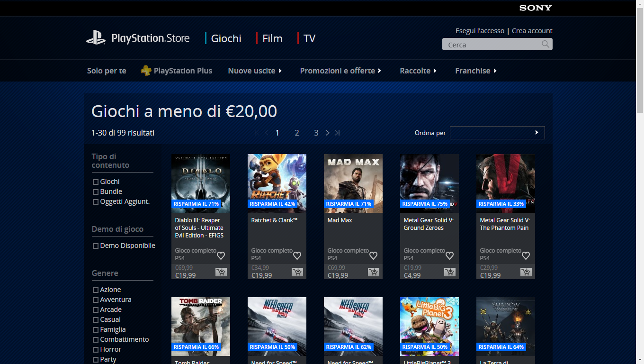Go to next page arrow
This screenshot has height=364, width=644.
[327, 133]
